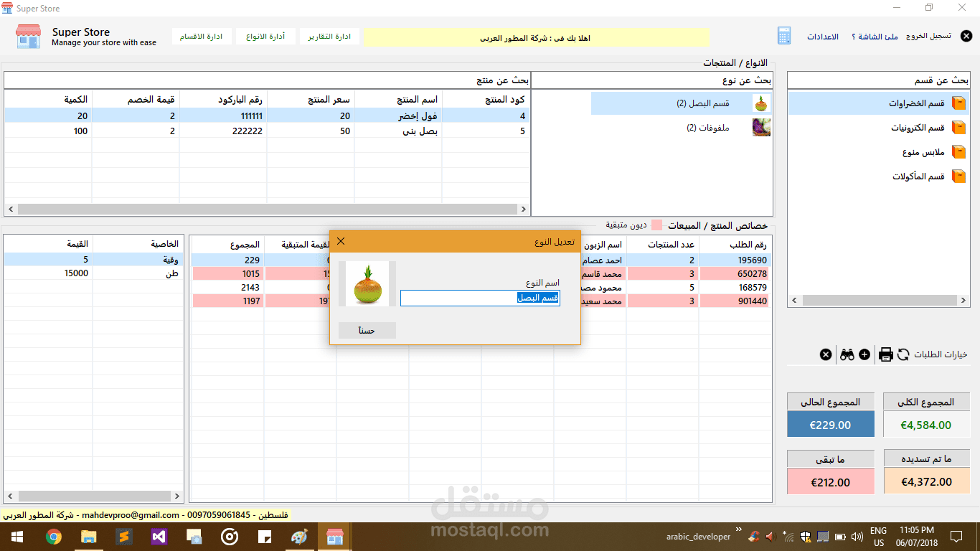Viewport: 980px width, 551px height.
Task: Click المجموع الحالى €229.00 box
Action: pos(830,424)
